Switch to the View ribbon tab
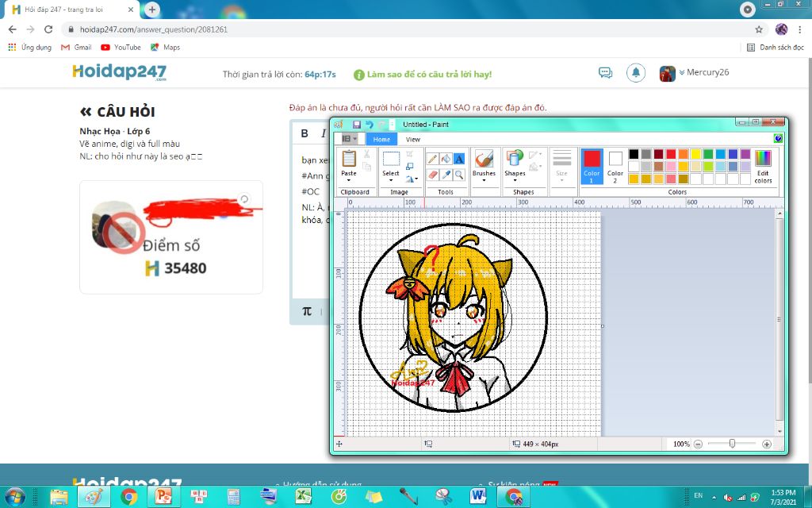The height and width of the screenshot is (508, 812). point(412,139)
